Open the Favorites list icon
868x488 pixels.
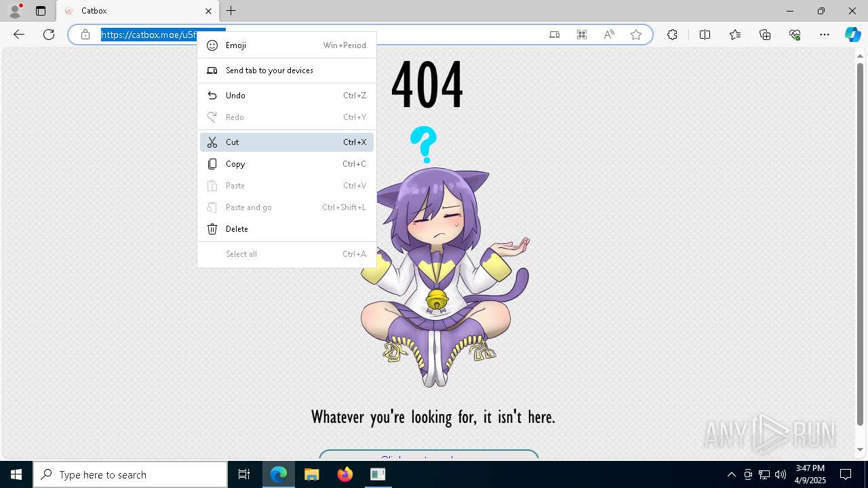pyautogui.click(x=735, y=35)
